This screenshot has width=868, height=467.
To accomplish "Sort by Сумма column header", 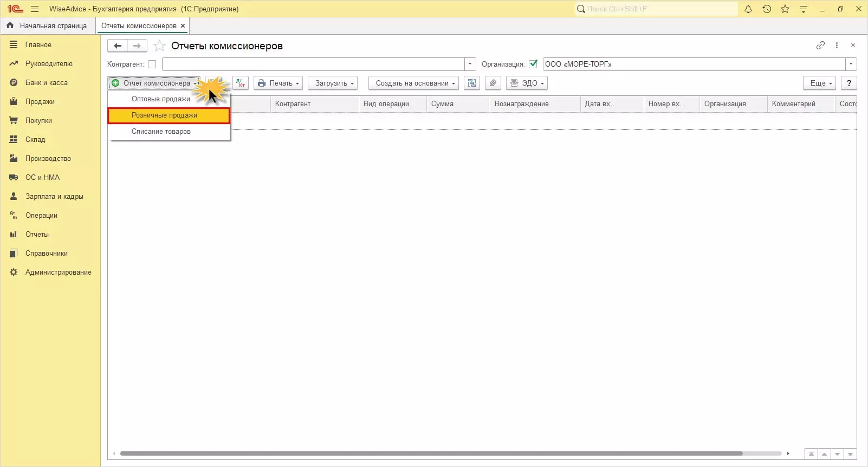I will tap(458, 104).
